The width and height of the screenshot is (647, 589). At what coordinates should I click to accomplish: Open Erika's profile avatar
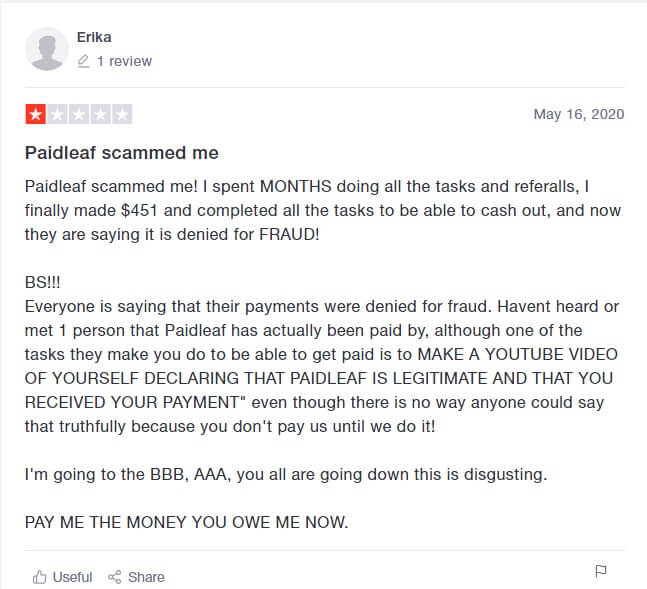pos(47,49)
